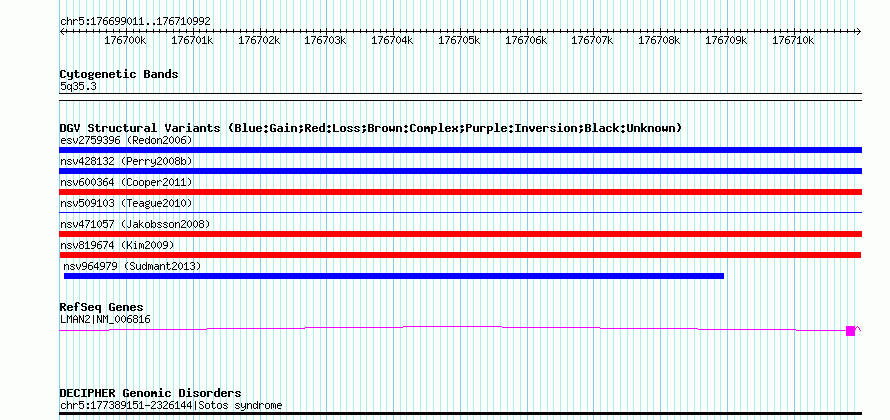Click the chr5:176699011..176710992 coordinate label
The width and height of the screenshot is (890, 420).
(x=136, y=22)
